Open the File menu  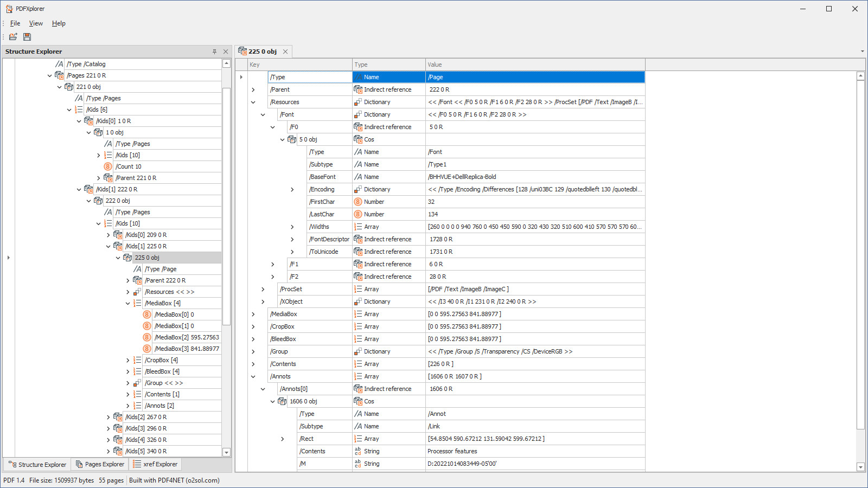pos(15,23)
